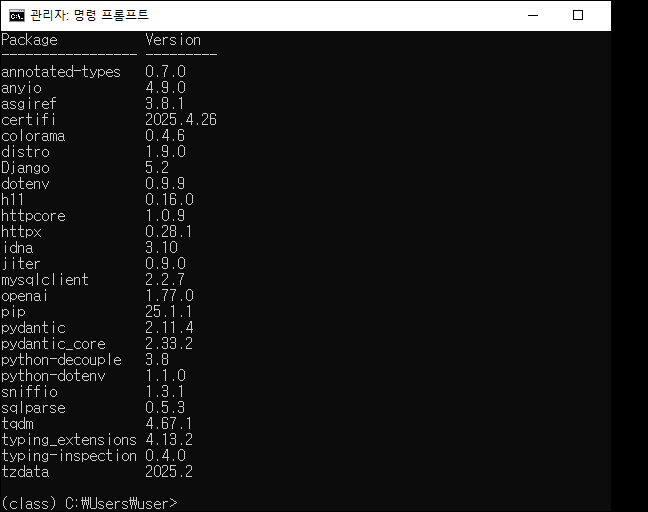Maximize the command prompt window
Screen dimensions: 648x512
[x=578, y=15]
